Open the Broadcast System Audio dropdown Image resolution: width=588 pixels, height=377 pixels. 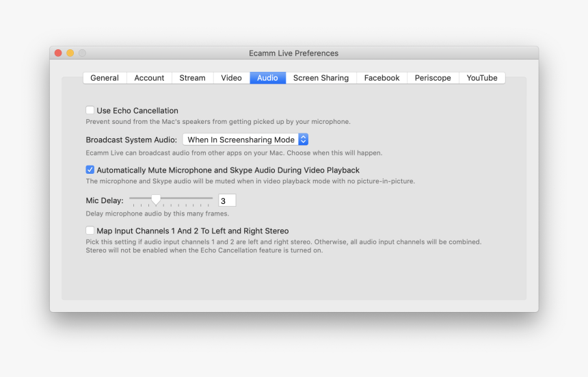coord(245,140)
